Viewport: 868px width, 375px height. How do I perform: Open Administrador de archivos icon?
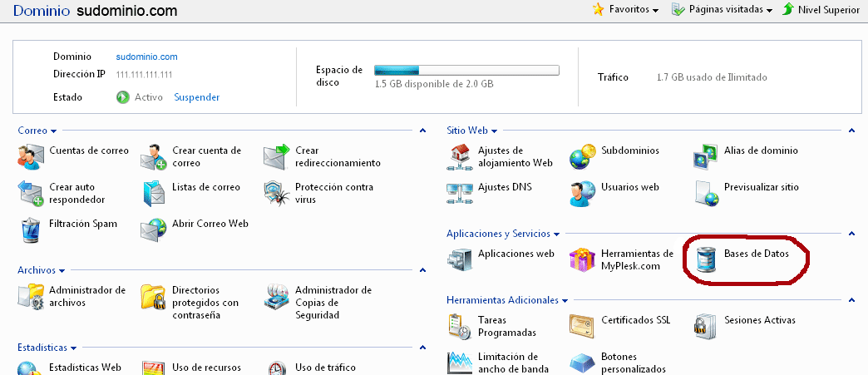[x=31, y=296]
